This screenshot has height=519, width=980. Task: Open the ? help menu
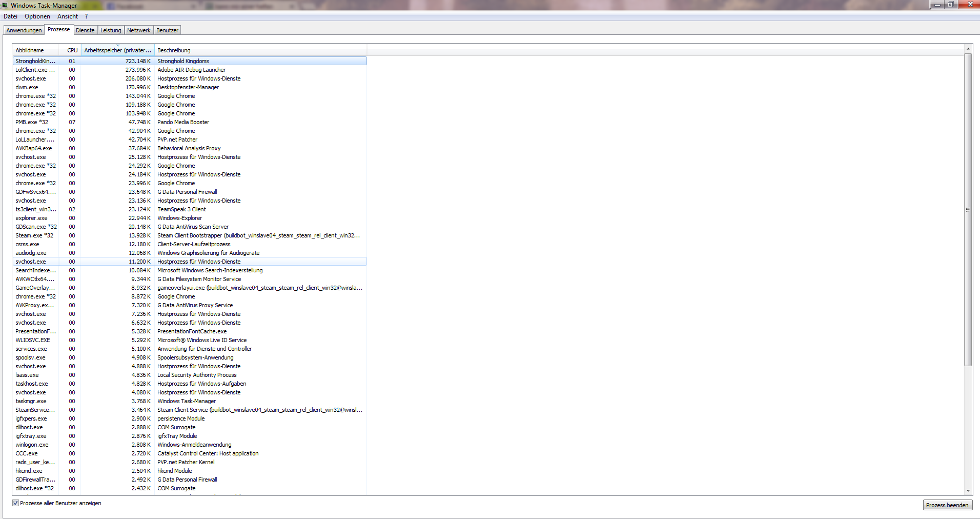pyautogui.click(x=87, y=16)
